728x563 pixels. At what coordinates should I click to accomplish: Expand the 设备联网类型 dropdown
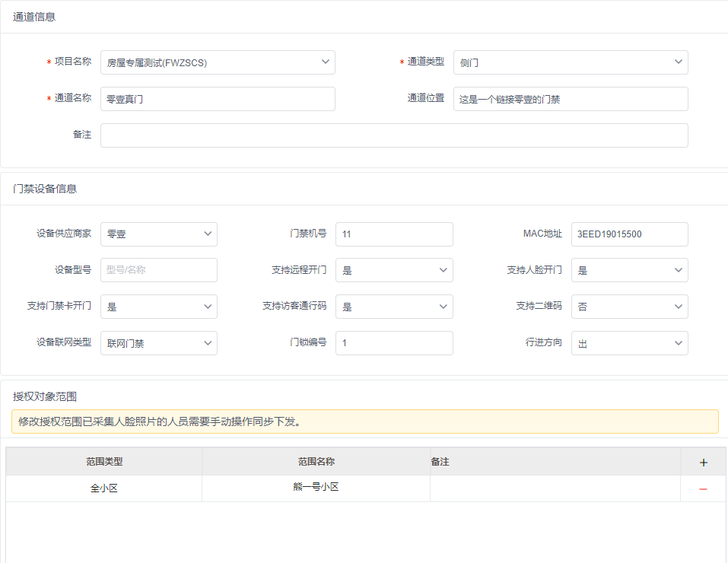pyautogui.click(x=158, y=343)
